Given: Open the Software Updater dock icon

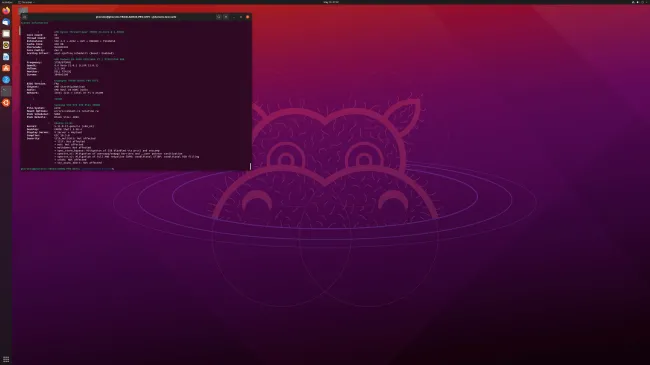Looking at the screenshot, I should (6, 102).
